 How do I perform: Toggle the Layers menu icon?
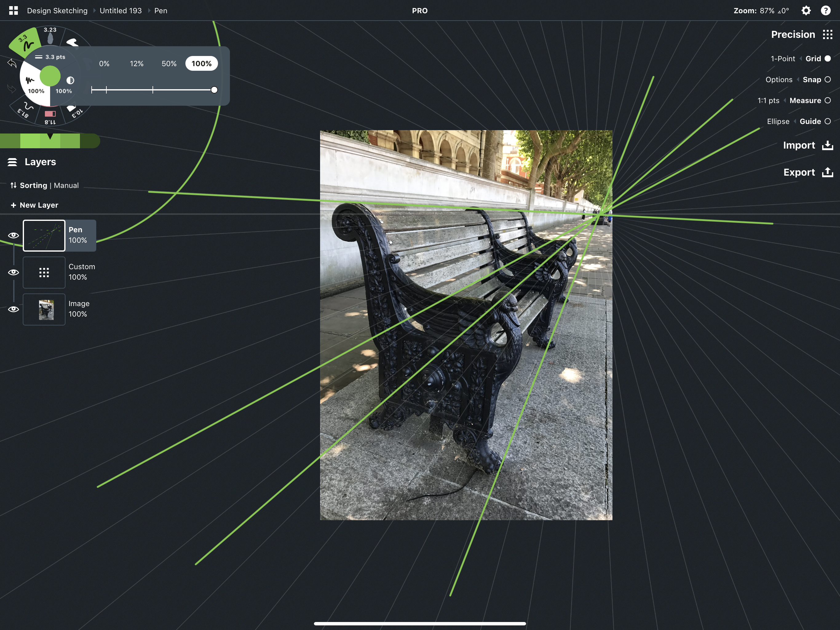(12, 162)
